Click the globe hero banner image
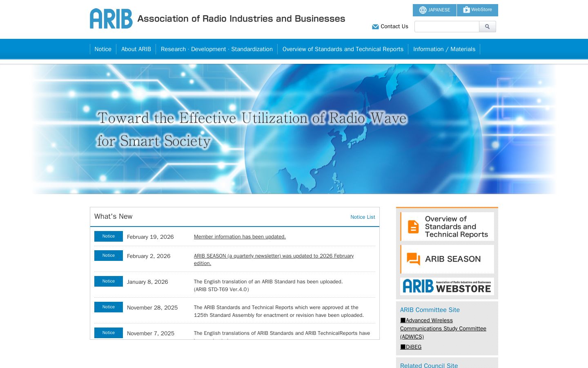588x368 pixels. tap(294, 129)
